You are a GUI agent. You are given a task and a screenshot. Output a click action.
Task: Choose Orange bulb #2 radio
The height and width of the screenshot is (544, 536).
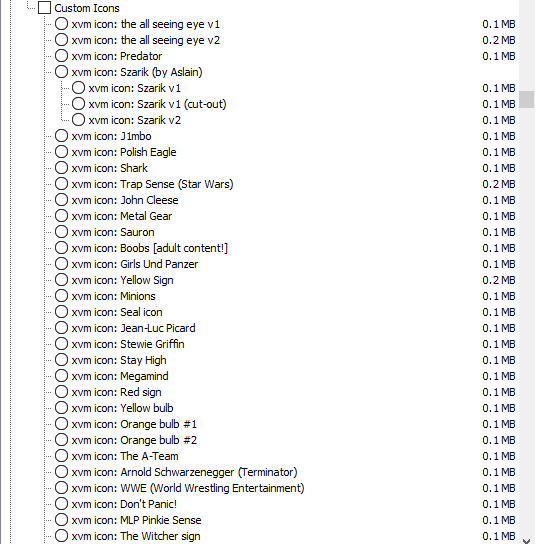tap(61, 440)
